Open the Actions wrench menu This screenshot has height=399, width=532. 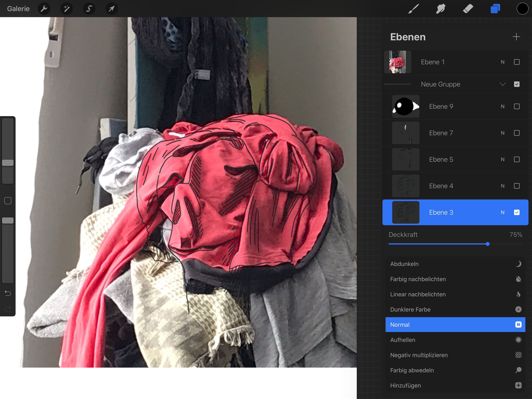pos(44,9)
